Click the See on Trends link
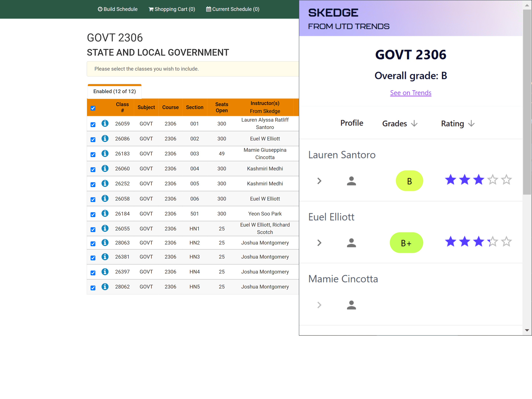 point(410,93)
